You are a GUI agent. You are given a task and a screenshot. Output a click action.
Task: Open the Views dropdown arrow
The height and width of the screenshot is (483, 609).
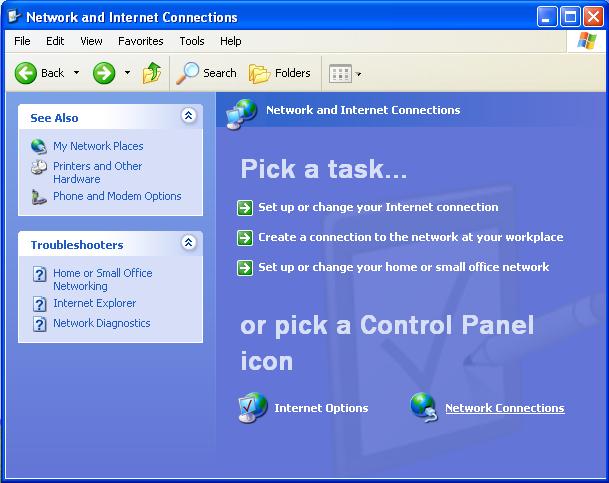click(x=358, y=74)
